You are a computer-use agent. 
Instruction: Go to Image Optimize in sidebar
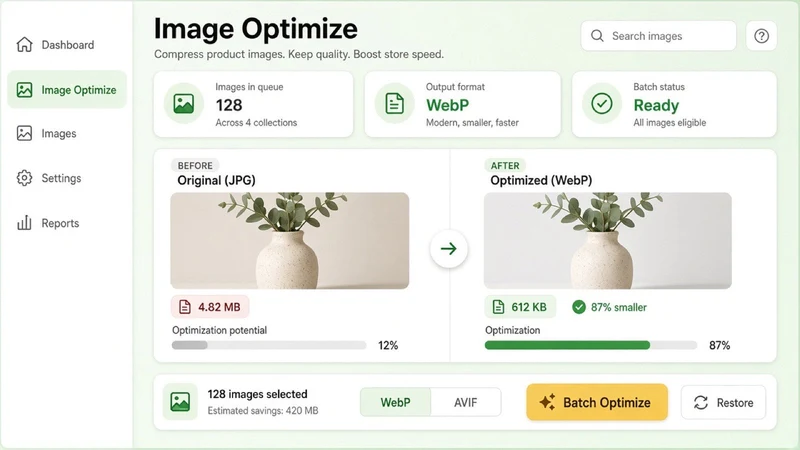67,90
